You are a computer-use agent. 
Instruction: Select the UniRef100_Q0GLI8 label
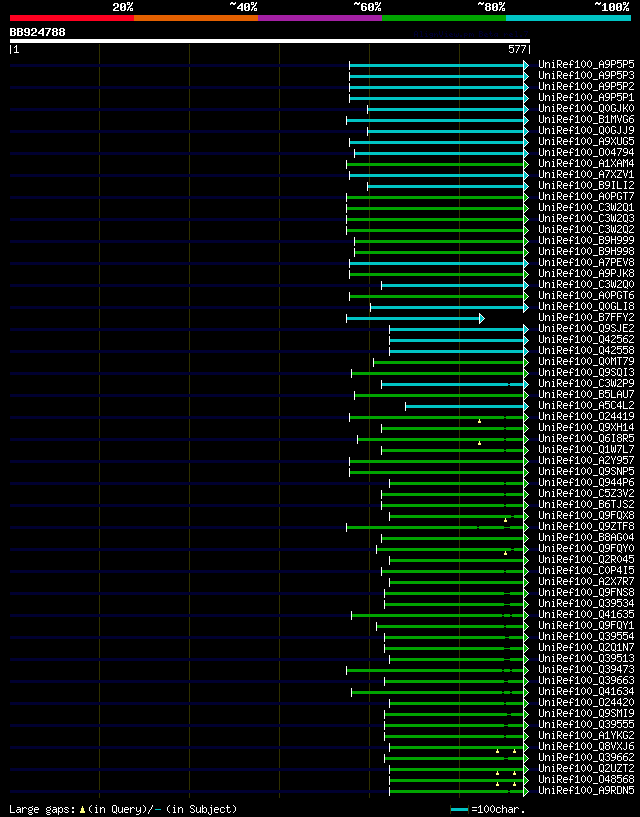[586, 306]
